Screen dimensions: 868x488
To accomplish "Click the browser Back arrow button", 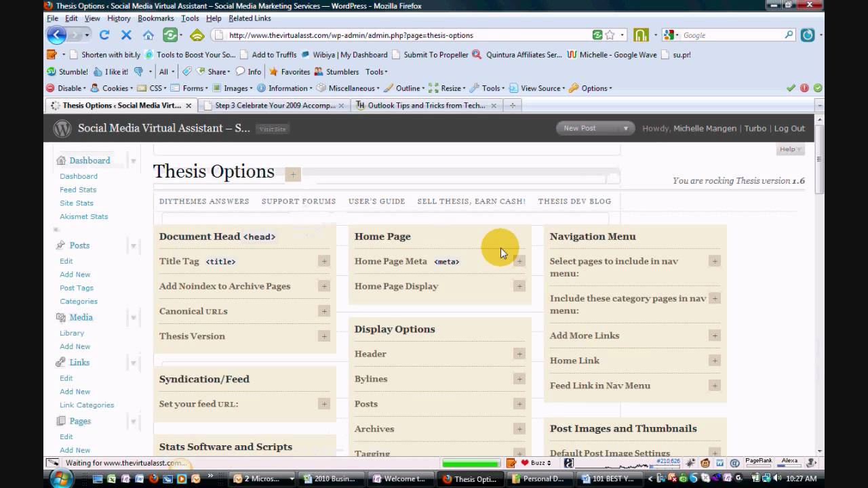I will pyautogui.click(x=56, y=35).
